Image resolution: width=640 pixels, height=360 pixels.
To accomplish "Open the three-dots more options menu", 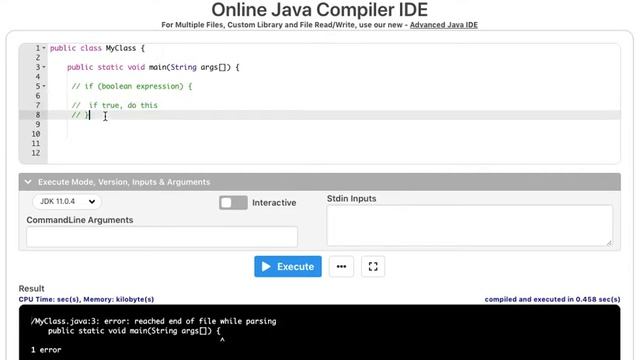I will 341,267.
